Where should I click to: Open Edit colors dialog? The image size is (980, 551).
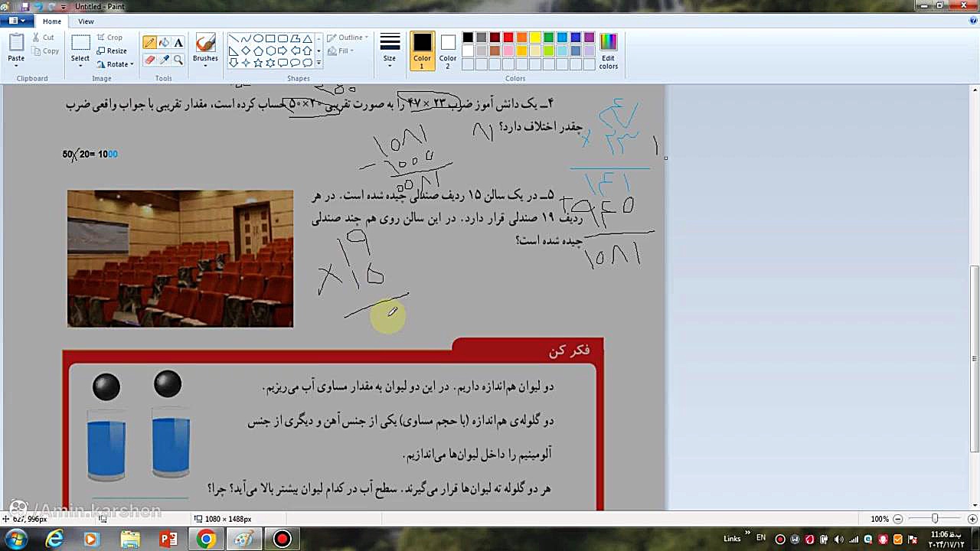608,51
